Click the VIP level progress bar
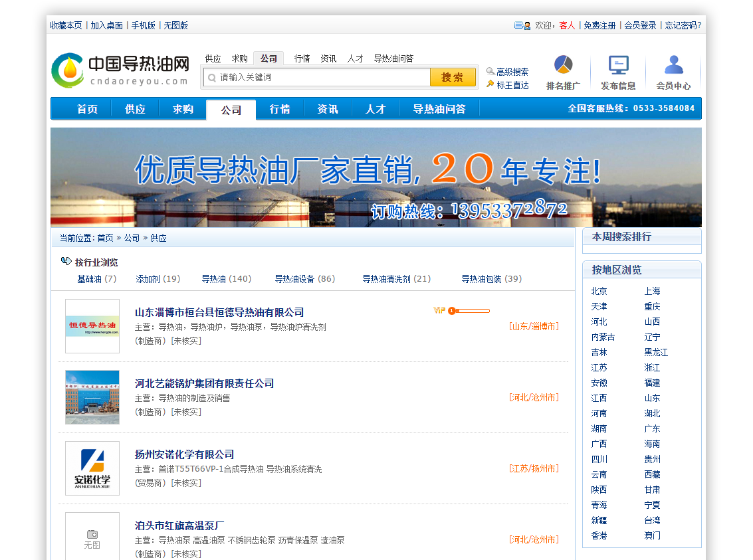 tap(469, 311)
